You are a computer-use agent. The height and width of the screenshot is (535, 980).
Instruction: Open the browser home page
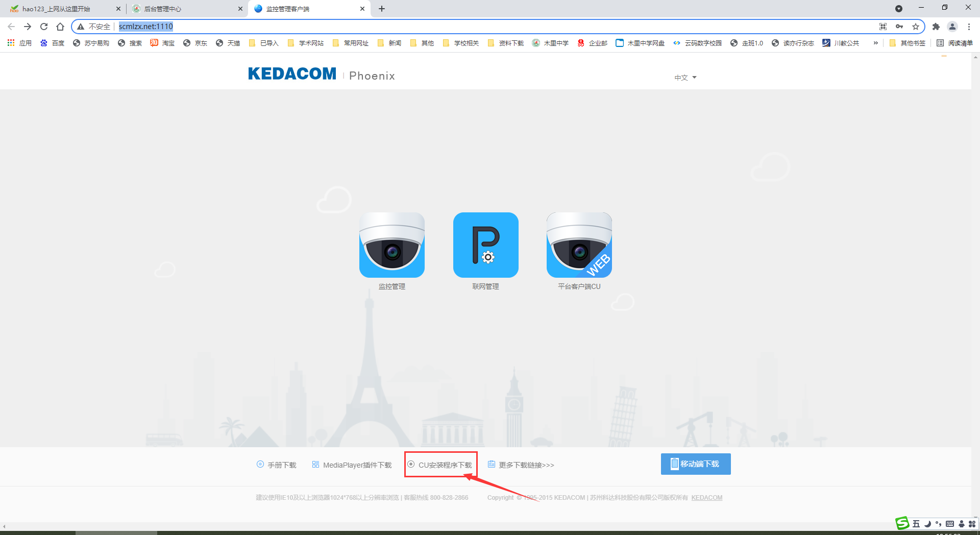60,27
